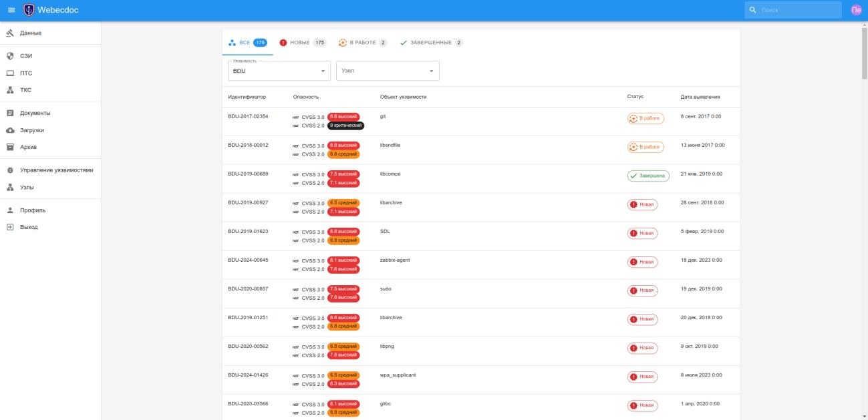
Task: Click the checkmark icon on ЗАВЕРШЕННЫЕ tab
Action: click(x=403, y=43)
